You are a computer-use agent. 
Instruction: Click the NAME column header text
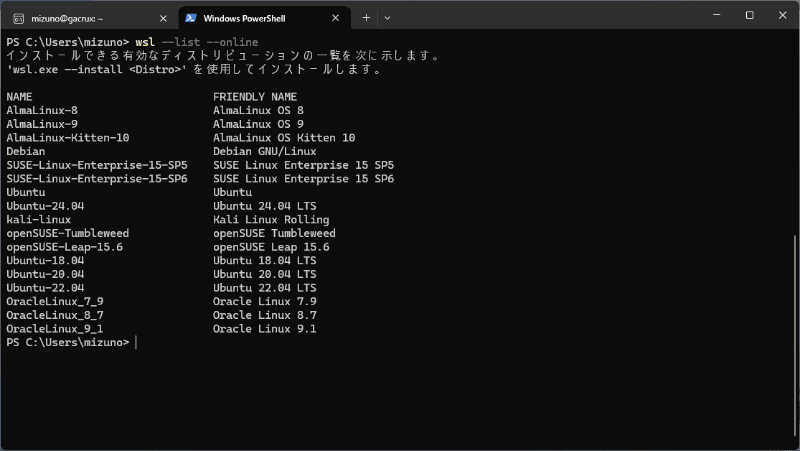click(x=19, y=97)
